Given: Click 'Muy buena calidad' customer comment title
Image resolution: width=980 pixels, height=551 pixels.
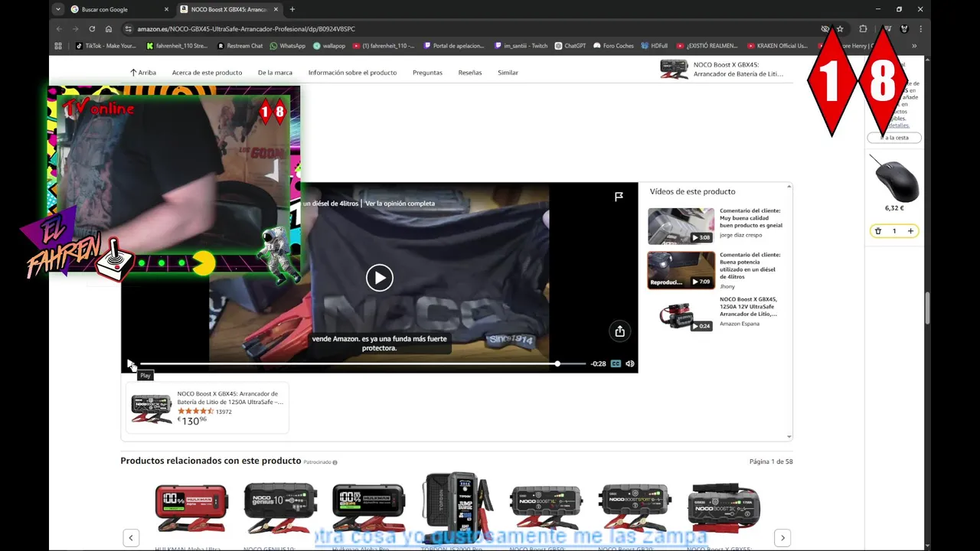Looking at the screenshot, I should [x=750, y=218].
